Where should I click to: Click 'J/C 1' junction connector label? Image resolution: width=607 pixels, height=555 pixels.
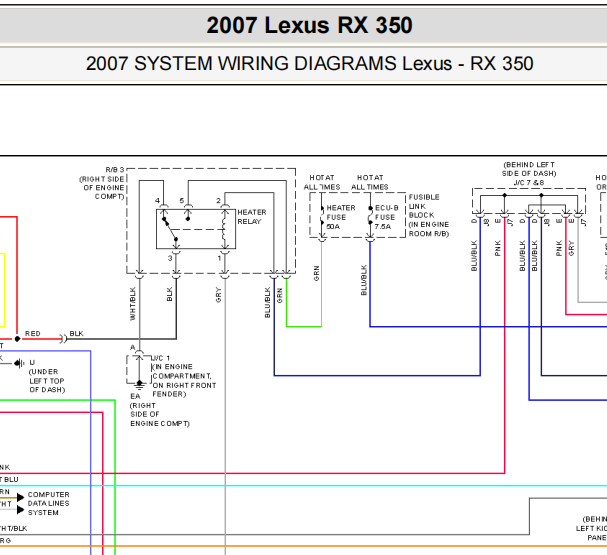(x=161, y=358)
